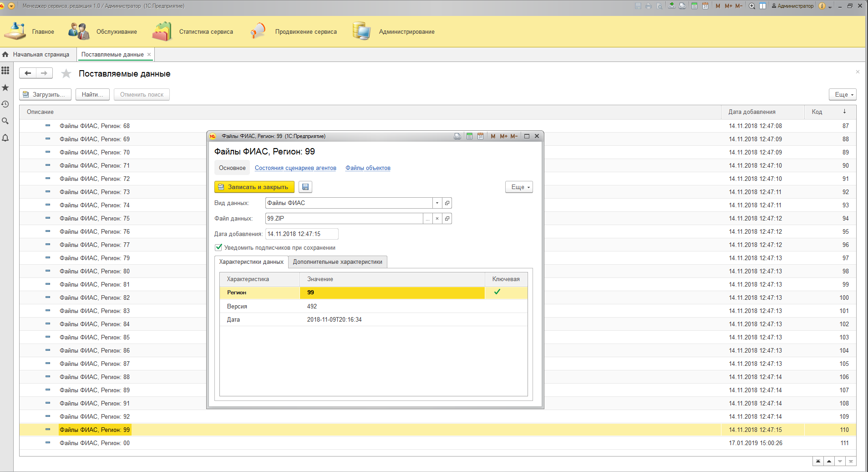Image resolution: width=868 pixels, height=472 pixels.
Task: Open the Еще dropdown in the list toolbar
Action: (843, 94)
